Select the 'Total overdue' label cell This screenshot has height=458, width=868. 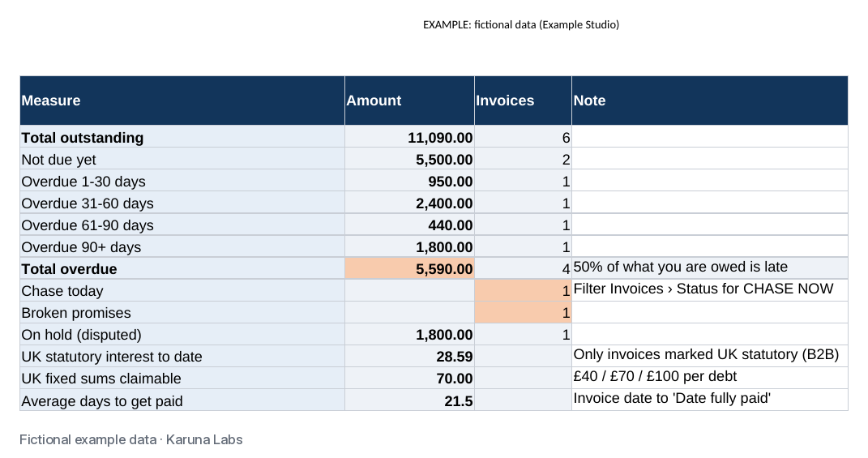pyautogui.click(x=182, y=268)
